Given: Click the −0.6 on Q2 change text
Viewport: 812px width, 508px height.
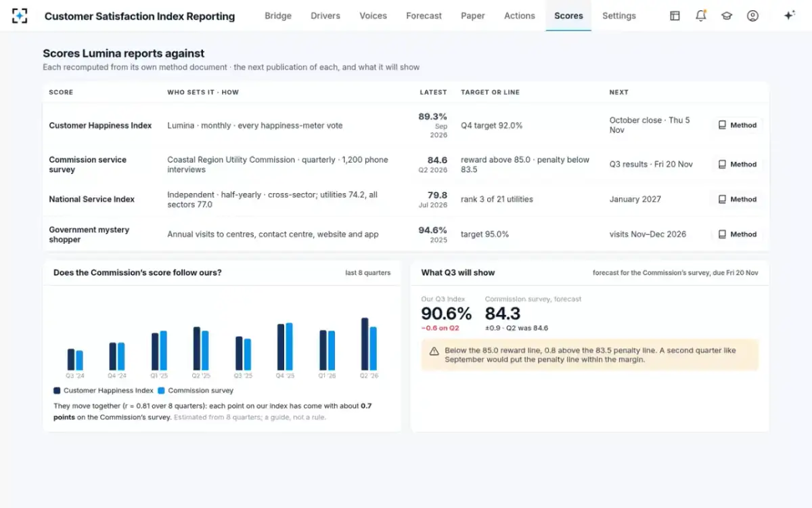Looking at the screenshot, I should [440, 329].
